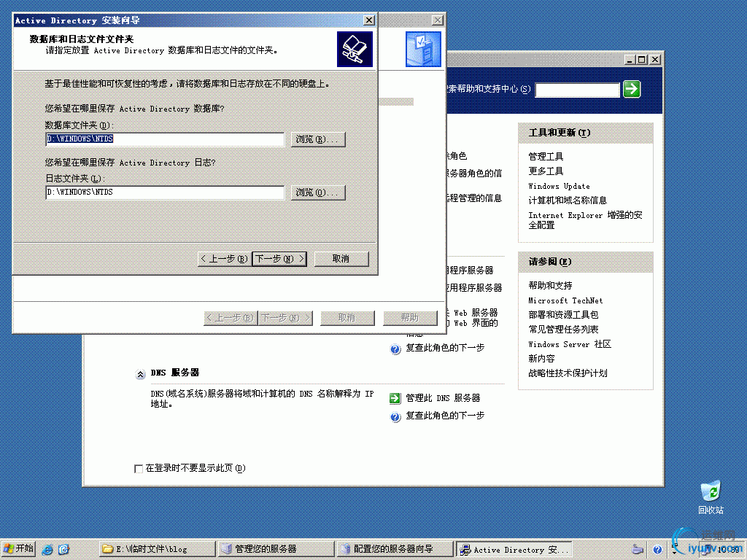Open 更多工具 link

[x=546, y=171]
